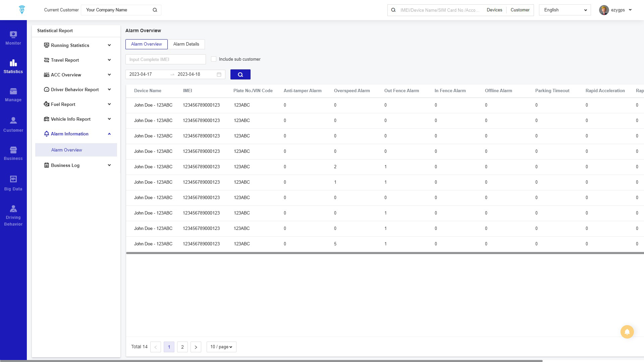This screenshot has height=362, width=644.
Task: Select Alarm Overview in sidebar tree
Action: pos(67,150)
